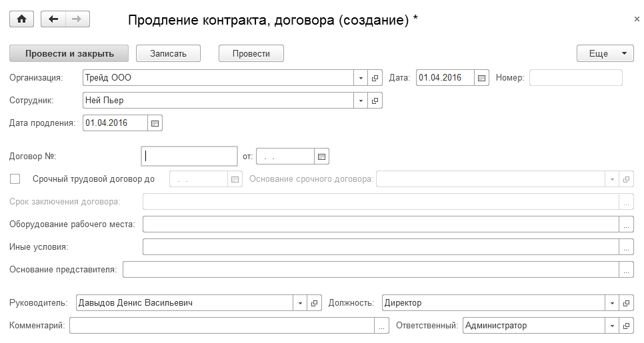Click ellipsis button of Комментарий field
Image resolution: width=644 pixels, height=343 pixels.
pos(382,326)
